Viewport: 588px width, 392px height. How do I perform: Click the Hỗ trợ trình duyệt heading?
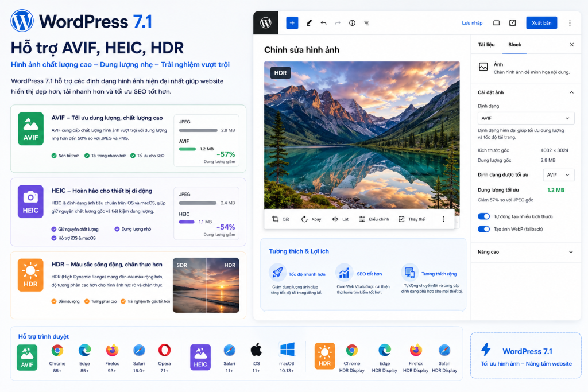pyautogui.click(x=44, y=336)
